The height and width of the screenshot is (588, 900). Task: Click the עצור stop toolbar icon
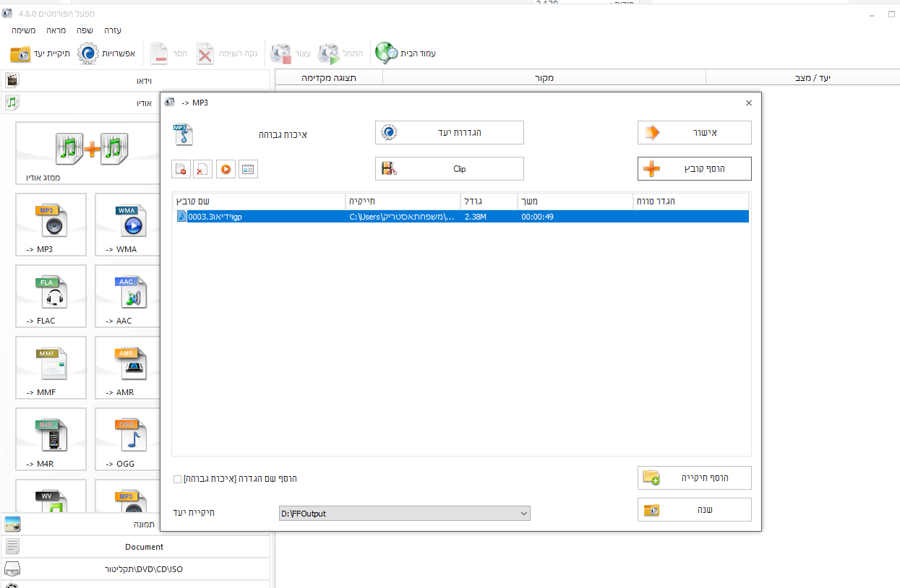290,53
